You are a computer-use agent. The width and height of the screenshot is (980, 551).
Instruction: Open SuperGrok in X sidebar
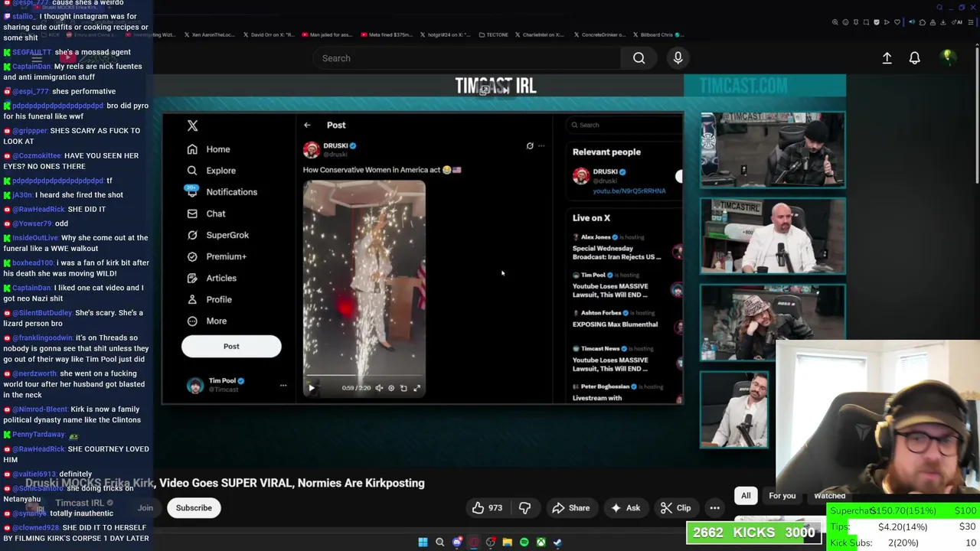click(x=217, y=235)
